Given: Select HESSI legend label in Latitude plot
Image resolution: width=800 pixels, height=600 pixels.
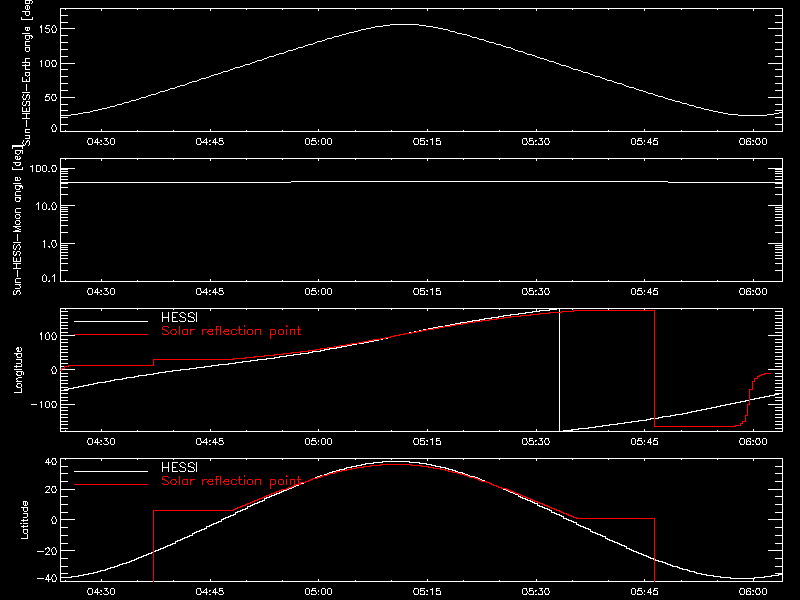Looking at the screenshot, I should [x=179, y=467].
